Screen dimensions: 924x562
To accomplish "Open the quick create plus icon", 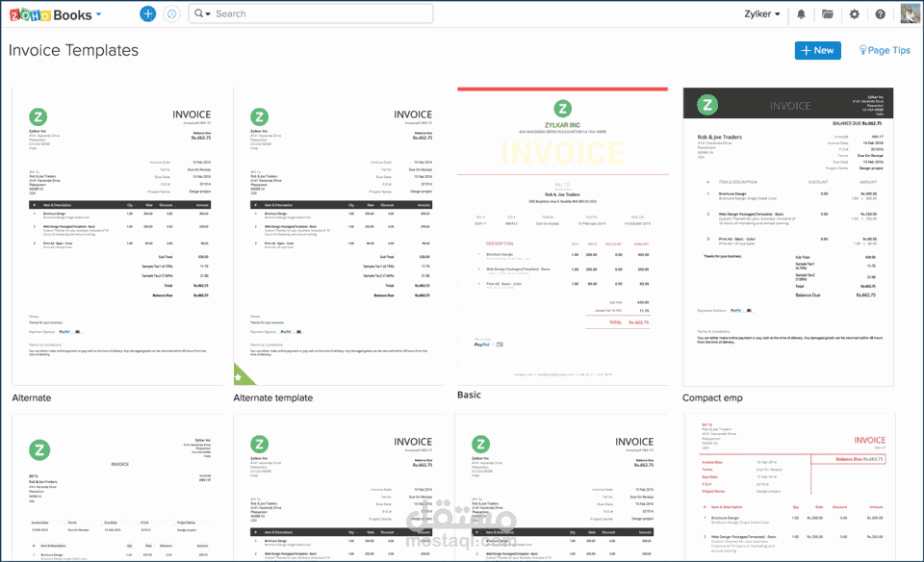I will click(x=148, y=13).
